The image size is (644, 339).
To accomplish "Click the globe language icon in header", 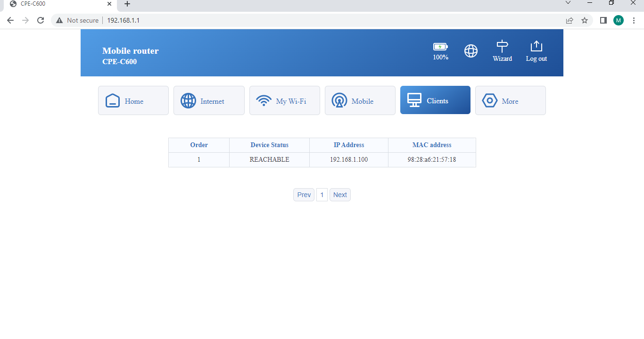I will pyautogui.click(x=471, y=51).
